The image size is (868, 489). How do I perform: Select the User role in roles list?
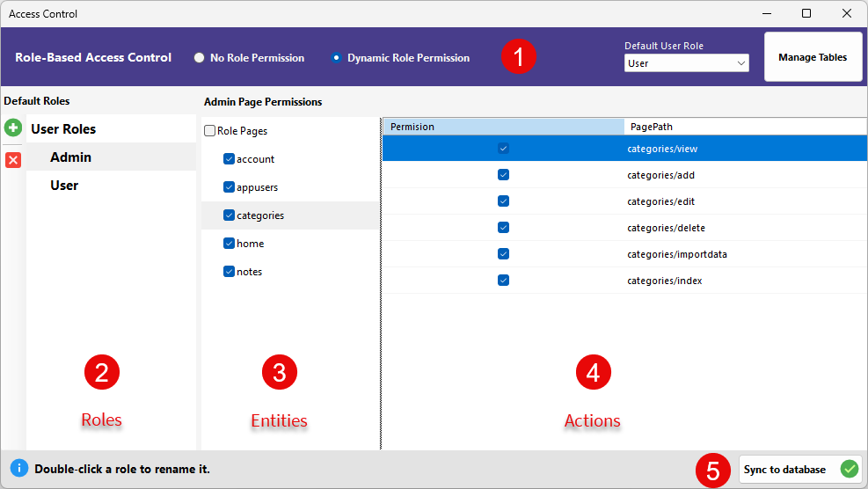coord(111,186)
